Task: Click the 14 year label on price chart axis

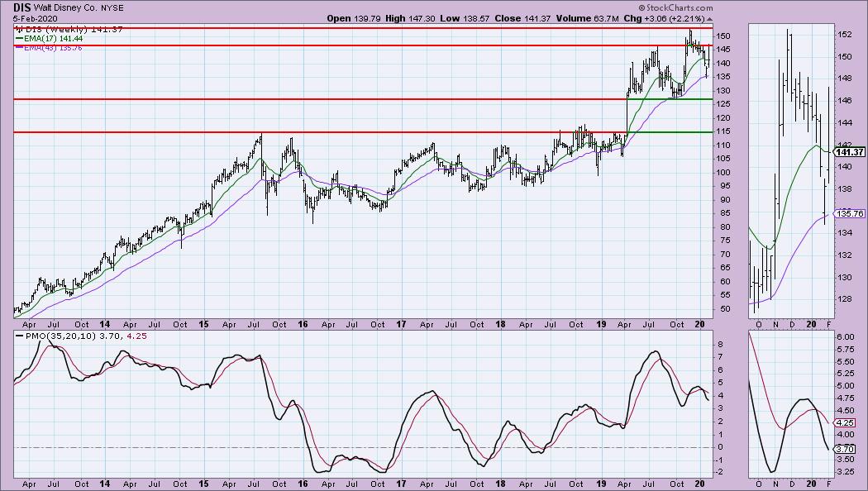Action: [105, 324]
